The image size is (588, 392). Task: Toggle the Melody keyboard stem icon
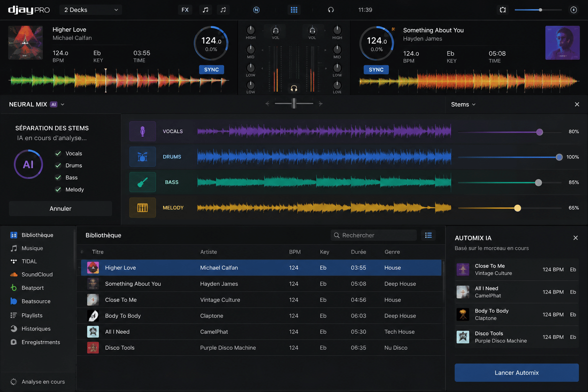click(x=142, y=207)
